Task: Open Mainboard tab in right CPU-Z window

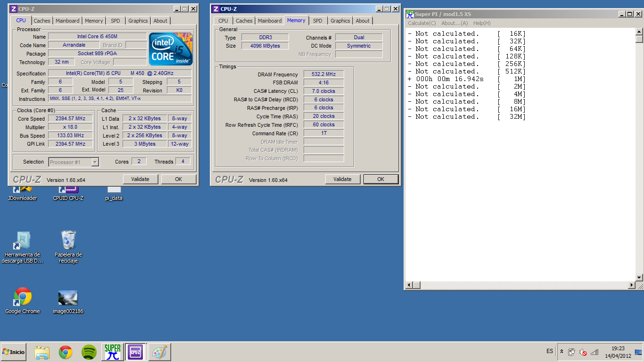Action: tap(270, 21)
